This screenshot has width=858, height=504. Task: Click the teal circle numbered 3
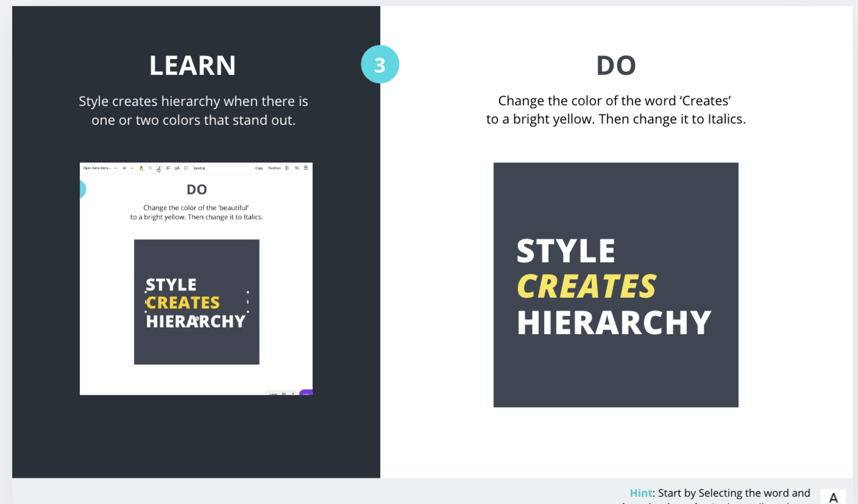pos(380,64)
